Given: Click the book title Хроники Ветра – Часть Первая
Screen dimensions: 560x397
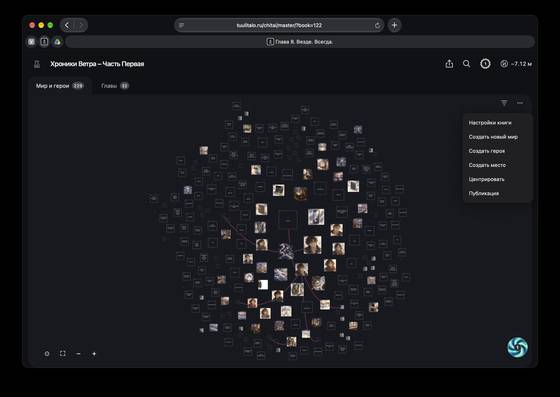Looking at the screenshot, I should [x=97, y=64].
